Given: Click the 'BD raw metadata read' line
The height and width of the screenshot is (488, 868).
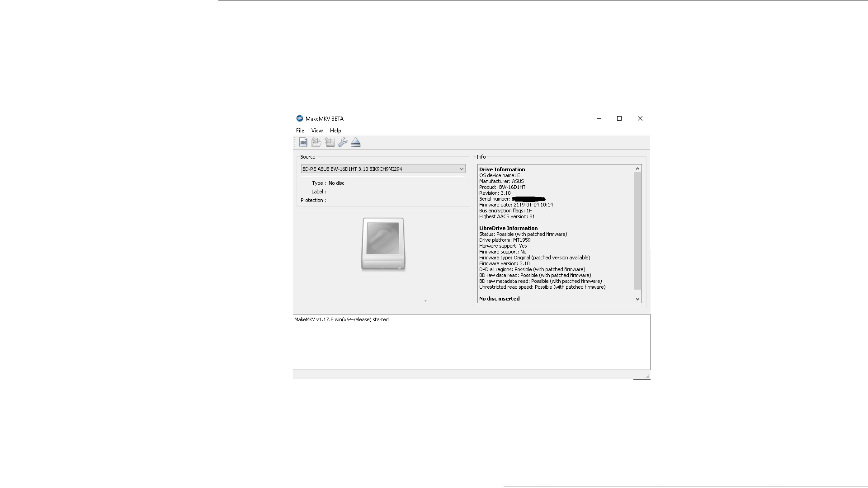Looking at the screenshot, I should tap(540, 281).
